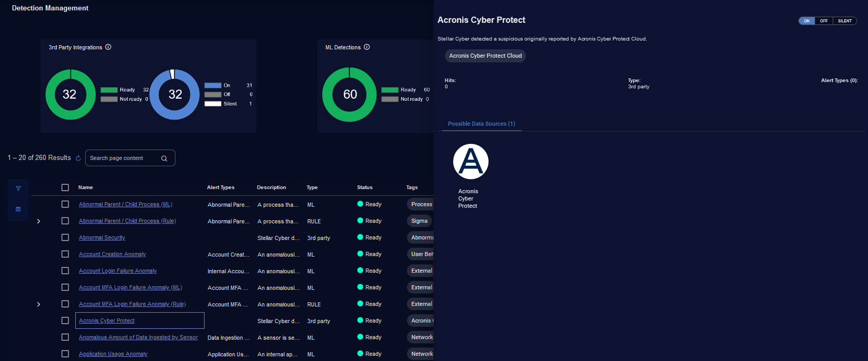Click the green Ready legend swatch under 3rd Party Integrations
This screenshot has width=868, height=361.
(x=109, y=90)
